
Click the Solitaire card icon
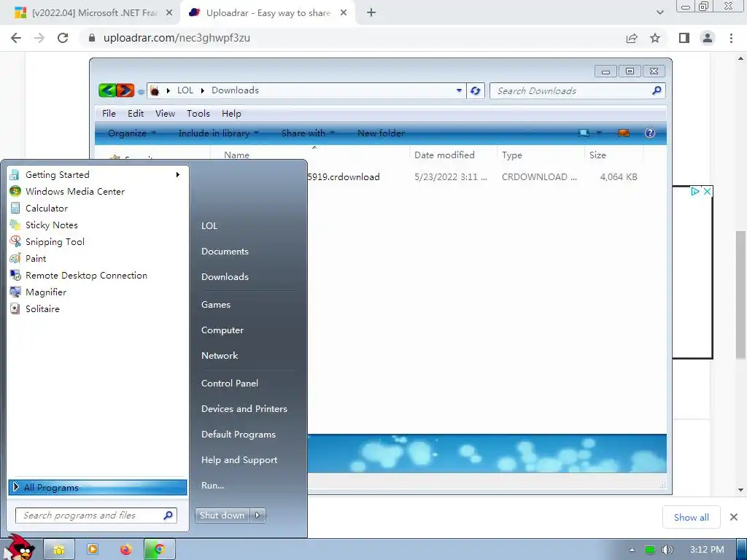pyautogui.click(x=15, y=308)
